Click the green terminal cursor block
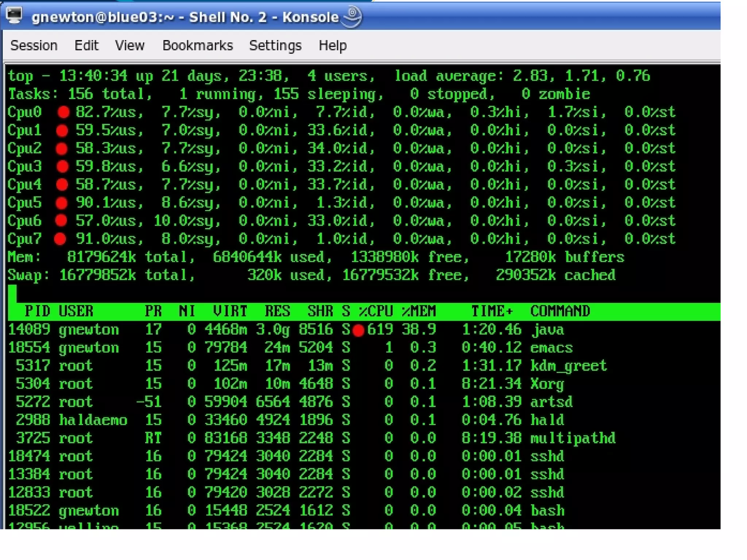This screenshot has height=560, width=747. pyautogui.click(x=12, y=293)
